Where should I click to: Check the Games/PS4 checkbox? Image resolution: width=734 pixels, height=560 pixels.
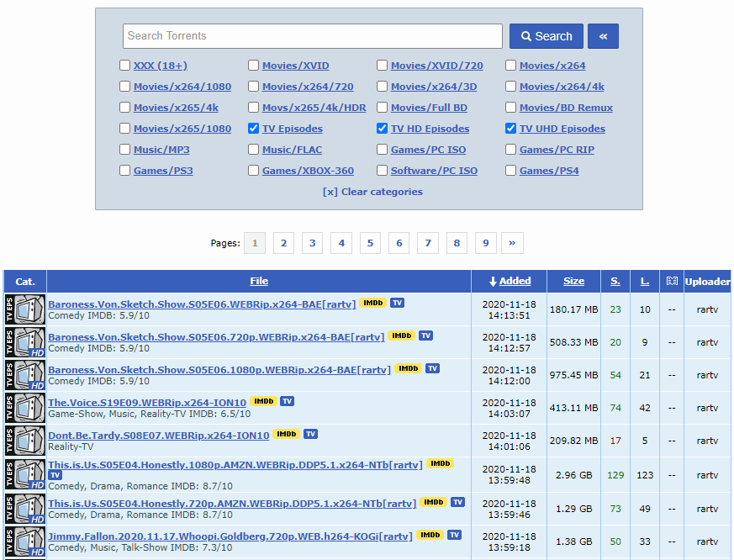point(510,171)
